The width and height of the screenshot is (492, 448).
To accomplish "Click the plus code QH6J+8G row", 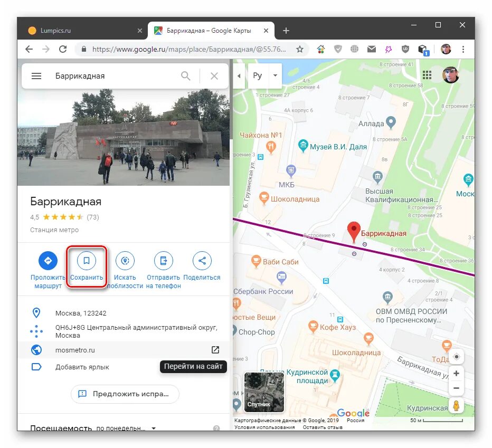I will 124,331.
